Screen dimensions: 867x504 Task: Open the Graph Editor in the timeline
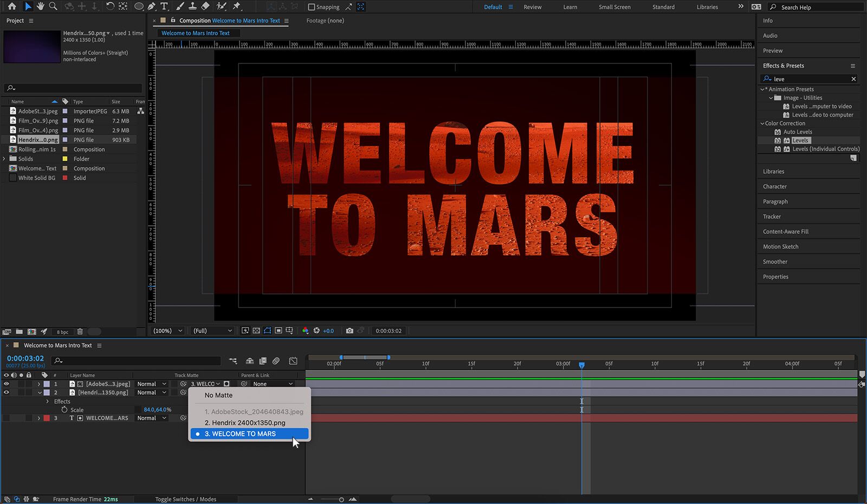pyautogui.click(x=293, y=361)
